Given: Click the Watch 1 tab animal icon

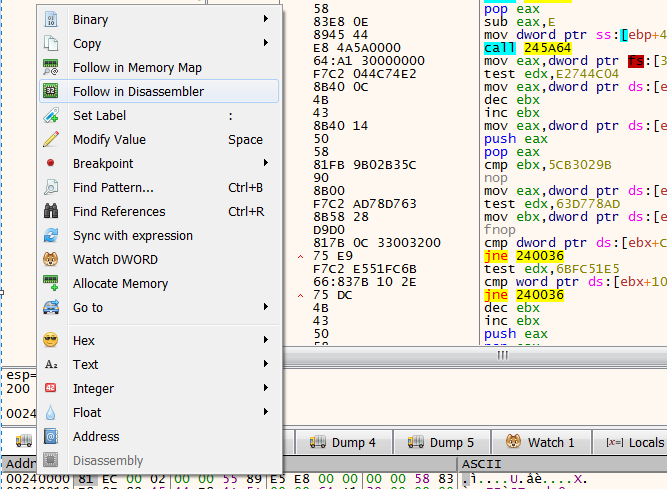Looking at the screenshot, I should (513, 441).
